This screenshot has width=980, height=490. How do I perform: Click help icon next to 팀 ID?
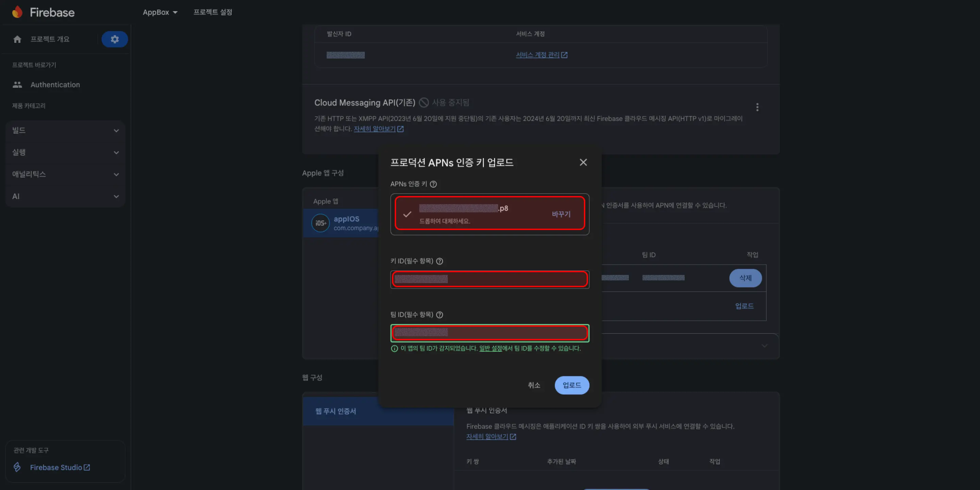tap(439, 315)
